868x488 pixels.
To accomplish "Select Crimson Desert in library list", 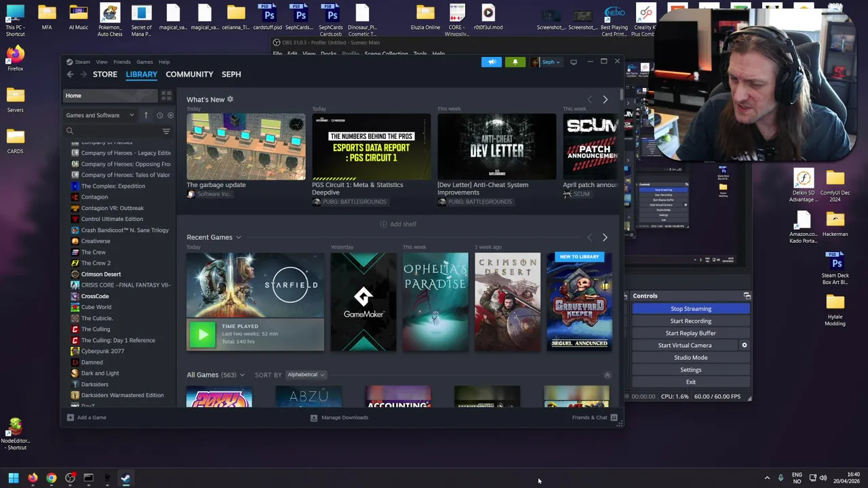I will pyautogui.click(x=101, y=274).
